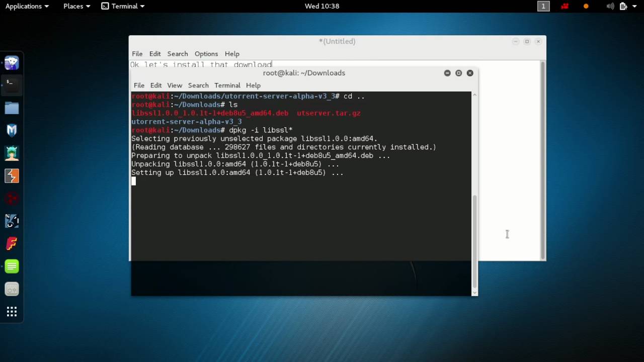Click the 'Unpacking libssl1.0.0:amd64' line
Viewport: 644px width, 362px height.
(235, 164)
